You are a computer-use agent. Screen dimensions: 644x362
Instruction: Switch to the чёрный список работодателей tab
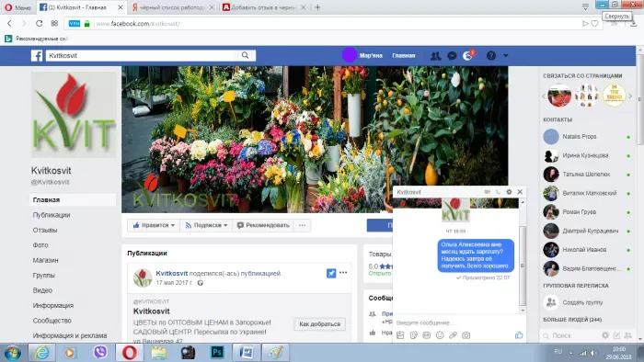pos(173,7)
